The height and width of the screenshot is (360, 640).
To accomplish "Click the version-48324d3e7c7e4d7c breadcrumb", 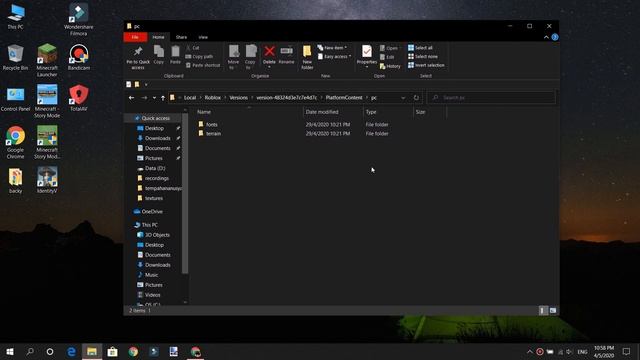I will 287,98.
